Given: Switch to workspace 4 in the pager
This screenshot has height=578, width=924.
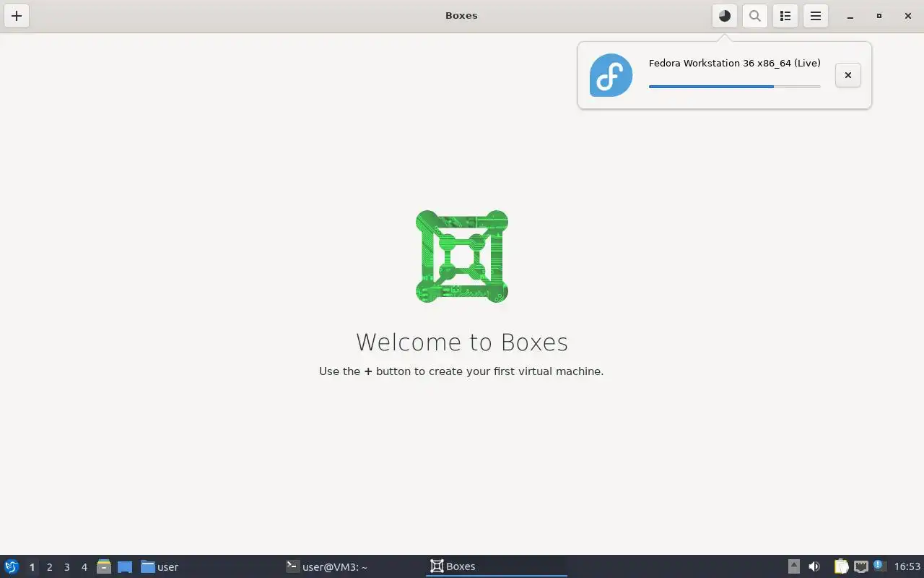Looking at the screenshot, I should tap(84, 567).
